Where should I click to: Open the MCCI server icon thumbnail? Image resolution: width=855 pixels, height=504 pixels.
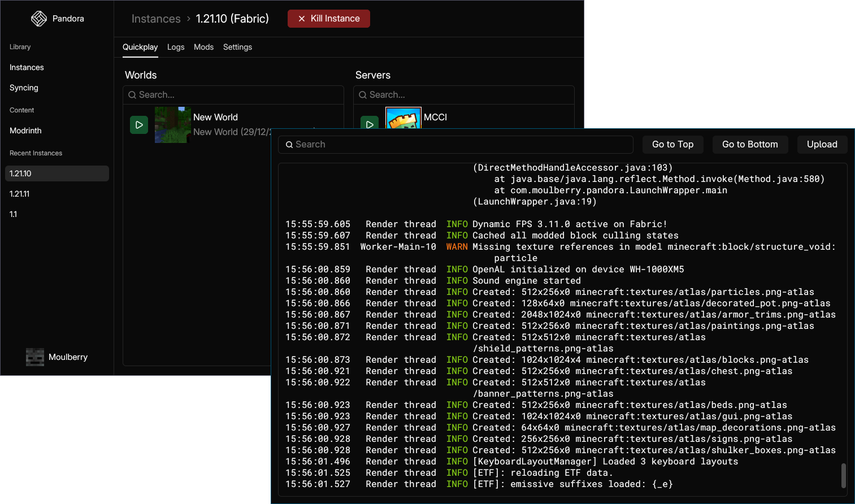(403, 118)
